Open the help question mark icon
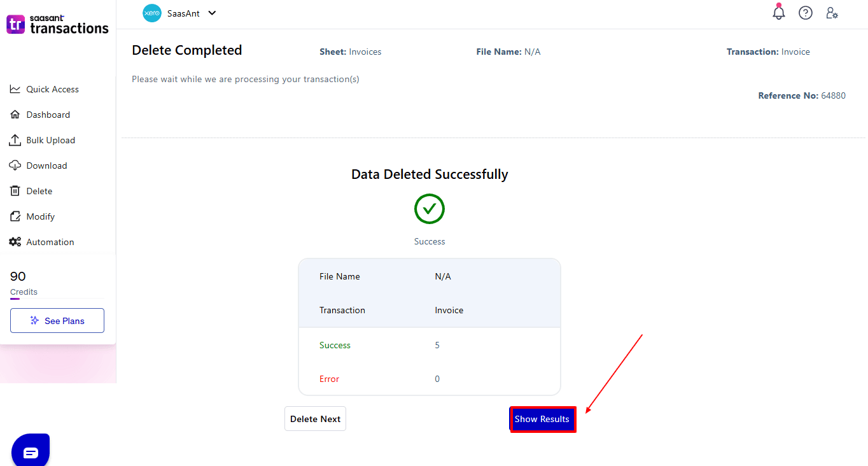The image size is (868, 466). tap(806, 13)
